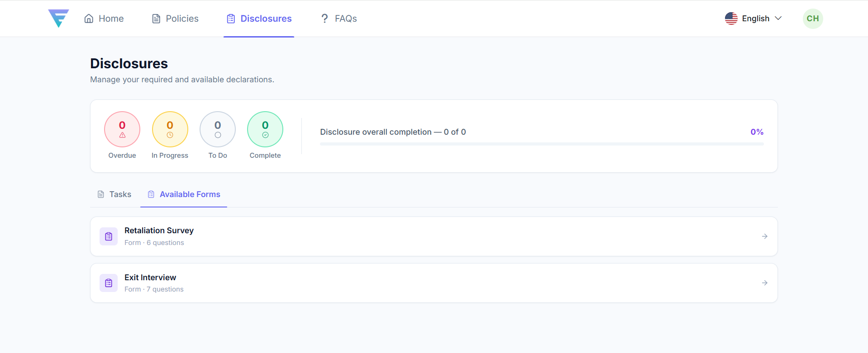This screenshot has width=868, height=353.
Task: Click the Retaliation Survey form icon
Action: (109, 236)
